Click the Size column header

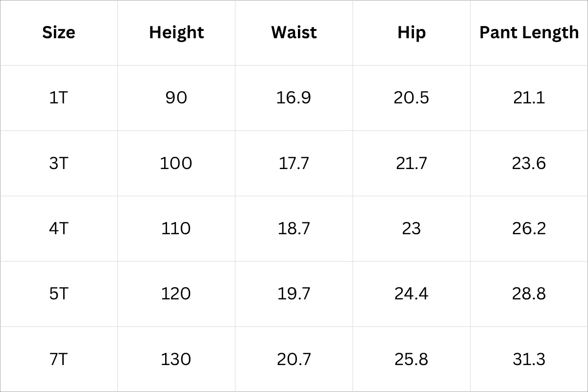pyautogui.click(x=59, y=32)
